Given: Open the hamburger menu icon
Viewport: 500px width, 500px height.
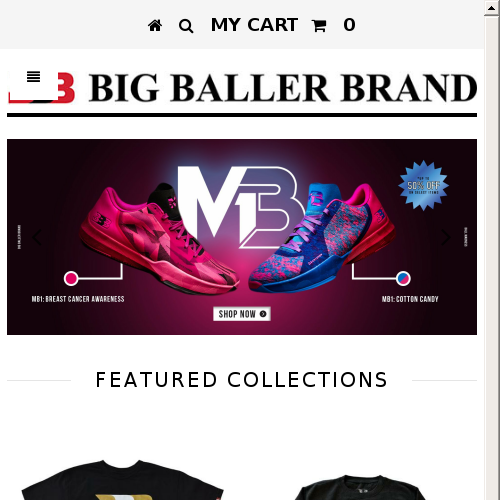Looking at the screenshot, I should coord(33,77).
